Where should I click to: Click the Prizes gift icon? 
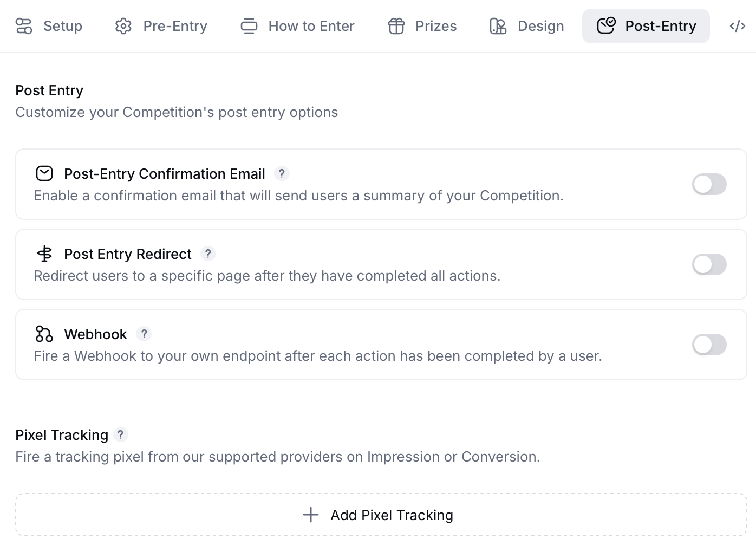pos(396,26)
